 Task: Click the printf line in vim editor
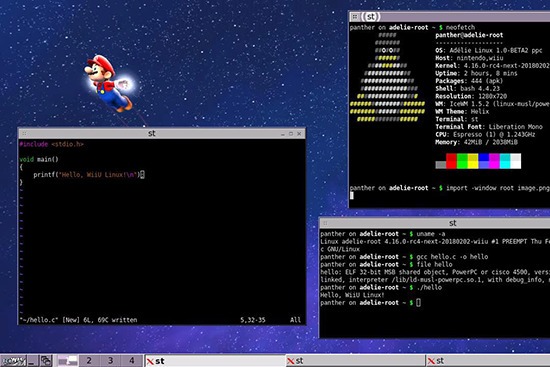(x=89, y=174)
